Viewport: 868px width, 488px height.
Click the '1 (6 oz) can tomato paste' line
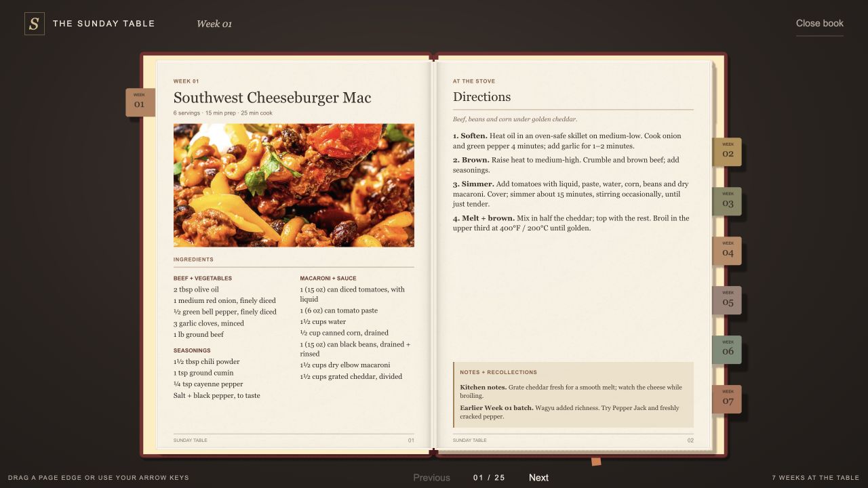click(x=339, y=310)
